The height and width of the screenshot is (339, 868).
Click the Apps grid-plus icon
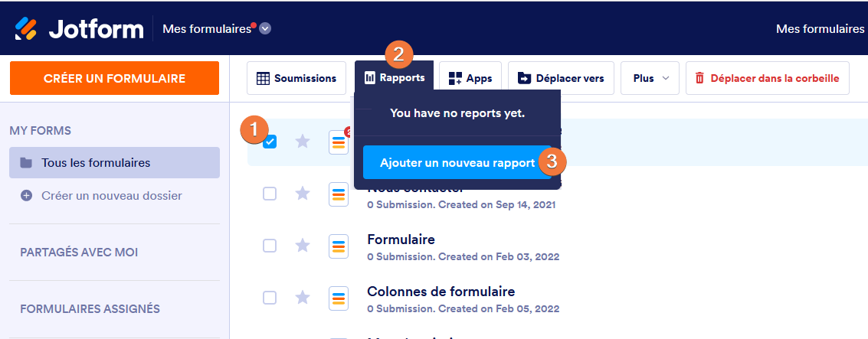[455, 78]
